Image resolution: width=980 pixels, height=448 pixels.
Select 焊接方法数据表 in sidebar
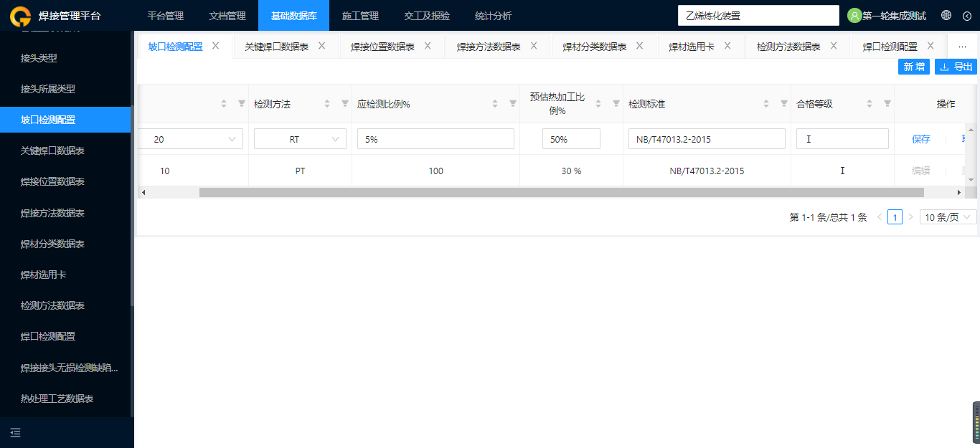[x=65, y=213]
